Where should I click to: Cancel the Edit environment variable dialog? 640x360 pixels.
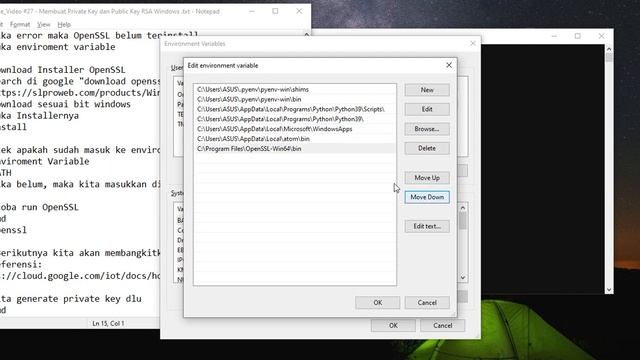click(x=427, y=302)
